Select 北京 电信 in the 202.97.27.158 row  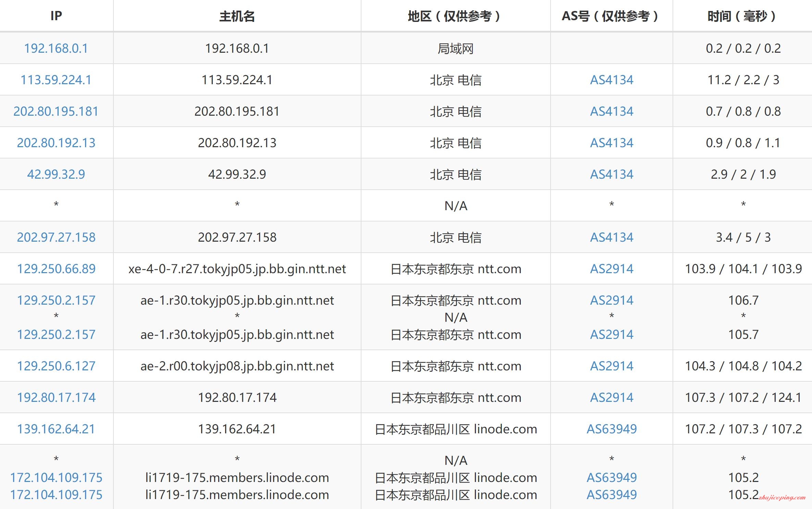[x=455, y=238]
